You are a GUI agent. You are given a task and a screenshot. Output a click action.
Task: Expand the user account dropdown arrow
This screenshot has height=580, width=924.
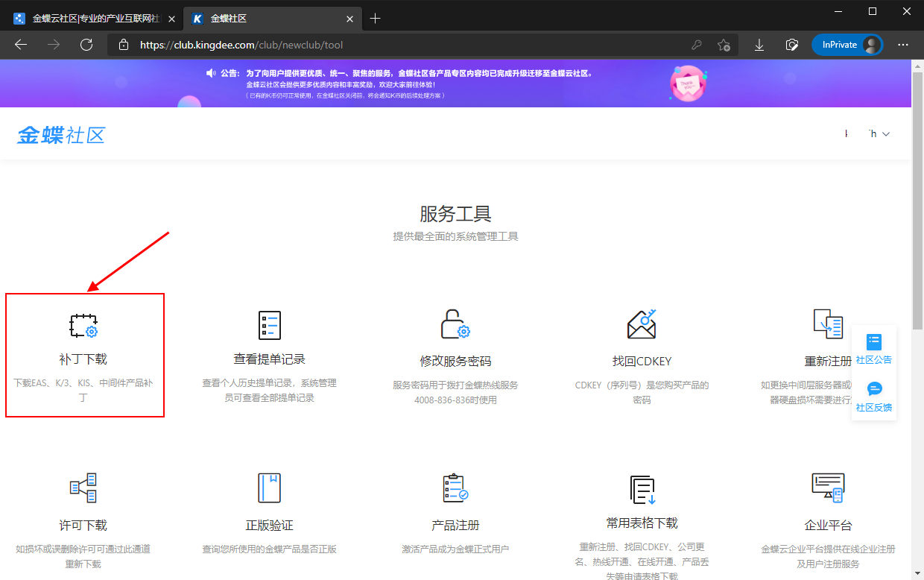[x=886, y=134]
